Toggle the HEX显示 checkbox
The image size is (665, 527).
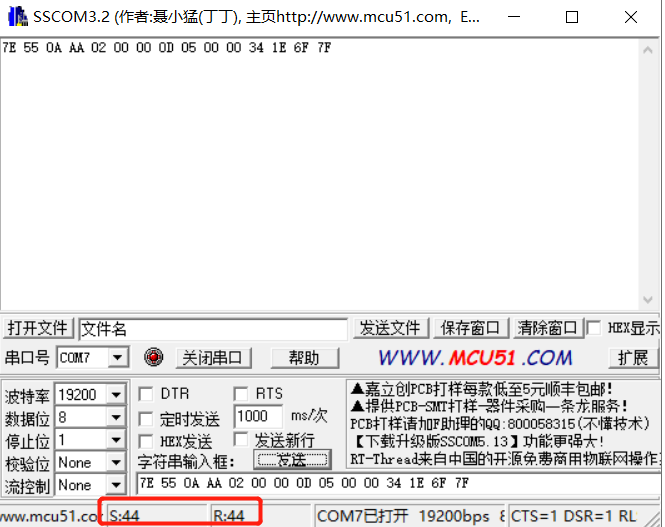pos(593,328)
